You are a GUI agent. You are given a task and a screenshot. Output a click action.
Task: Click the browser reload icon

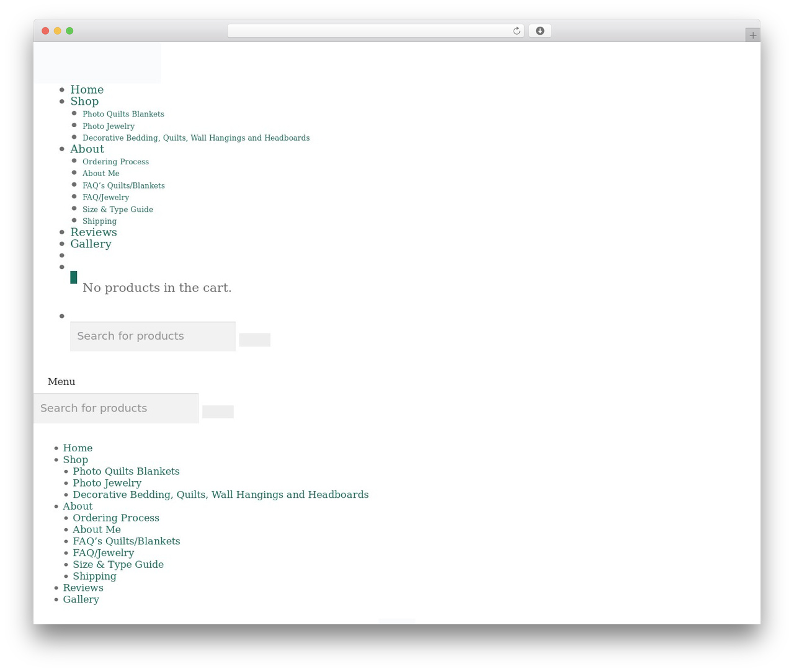pyautogui.click(x=516, y=31)
